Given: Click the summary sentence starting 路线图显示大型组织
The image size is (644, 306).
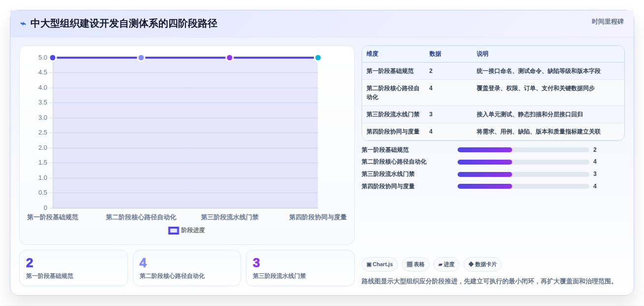Looking at the screenshot, I should (489, 281).
